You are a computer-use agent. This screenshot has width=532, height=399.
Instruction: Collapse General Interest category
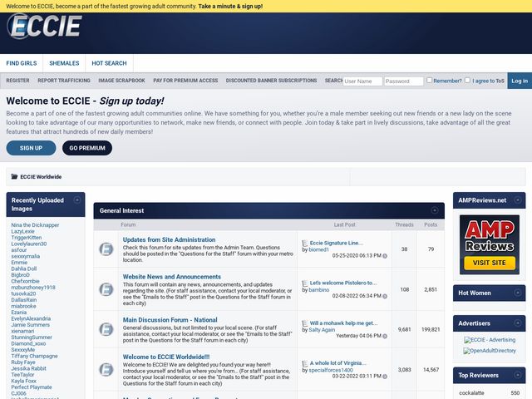434,210
